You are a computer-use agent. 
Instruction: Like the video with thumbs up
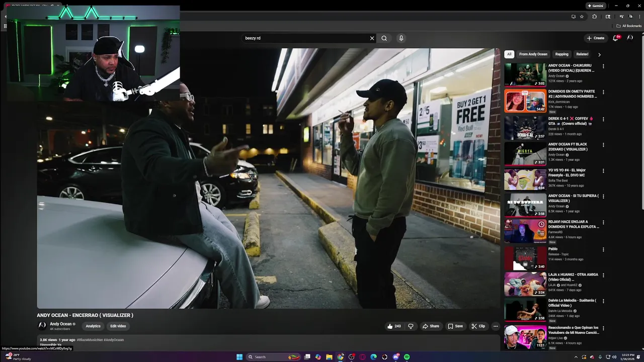[x=393, y=326]
